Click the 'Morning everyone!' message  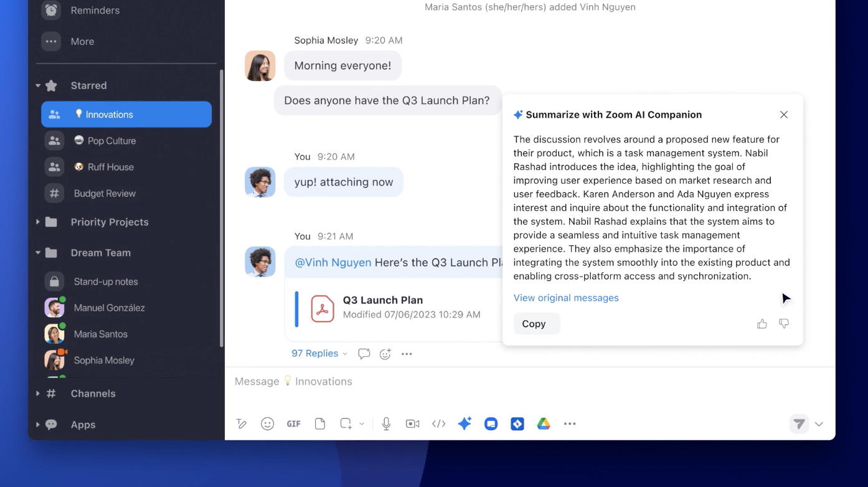[x=343, y=66]
